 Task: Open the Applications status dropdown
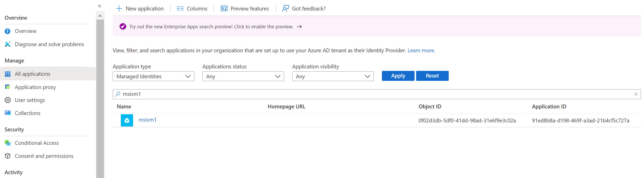tap(243, 77)
